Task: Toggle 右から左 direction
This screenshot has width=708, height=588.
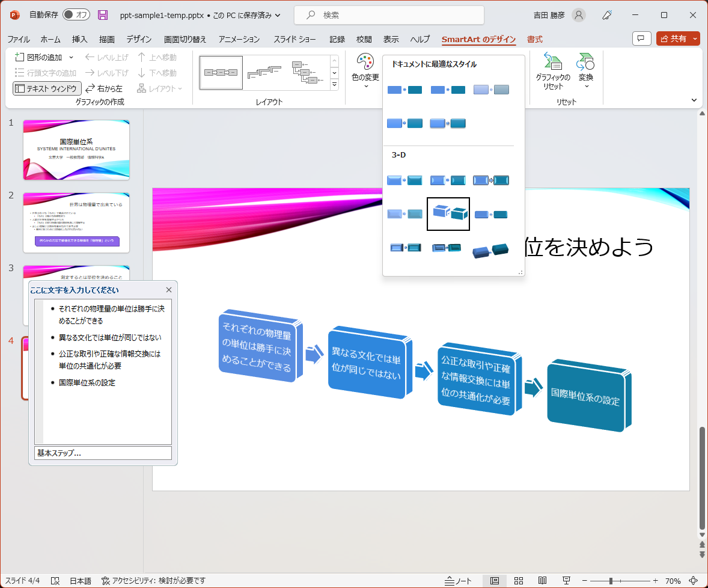Action: [x=104, y=88]
